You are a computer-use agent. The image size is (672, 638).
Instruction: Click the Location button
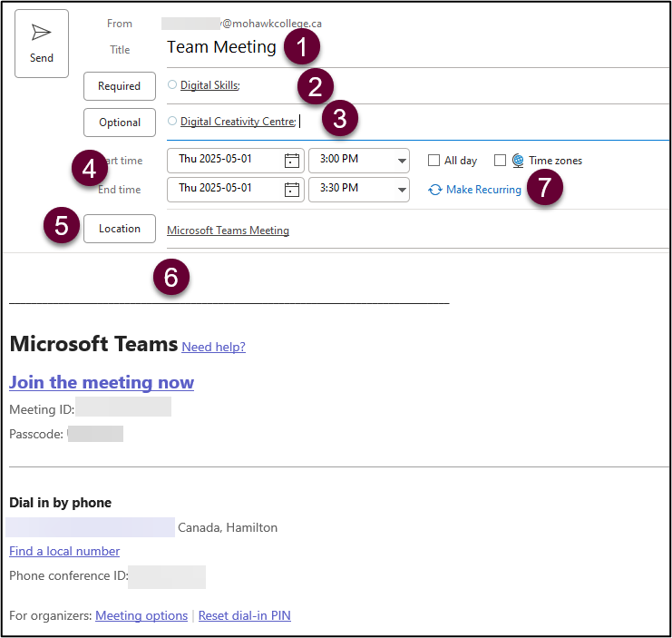tap(120, 229)
